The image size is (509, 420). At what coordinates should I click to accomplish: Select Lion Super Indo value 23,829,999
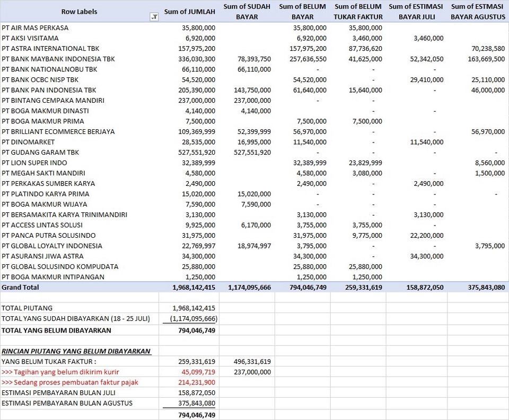[x=365, y=163]
